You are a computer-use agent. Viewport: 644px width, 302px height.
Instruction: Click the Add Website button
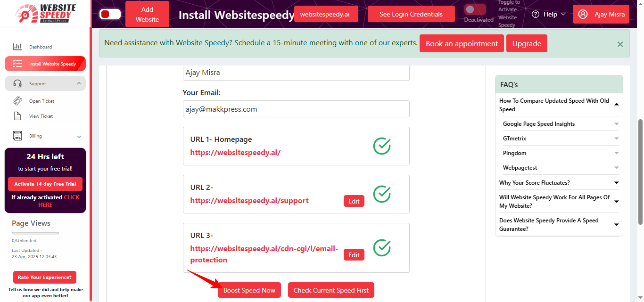(147, 14)
